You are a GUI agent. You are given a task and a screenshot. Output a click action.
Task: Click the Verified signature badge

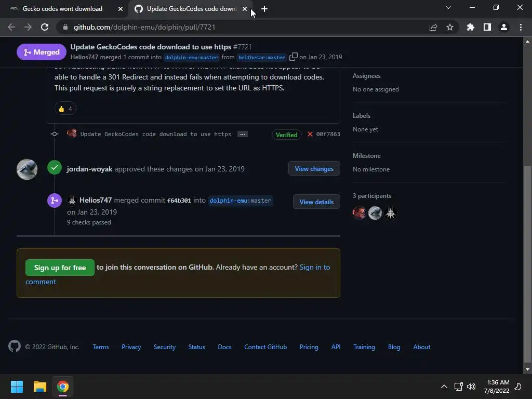(x=286, y=135)
